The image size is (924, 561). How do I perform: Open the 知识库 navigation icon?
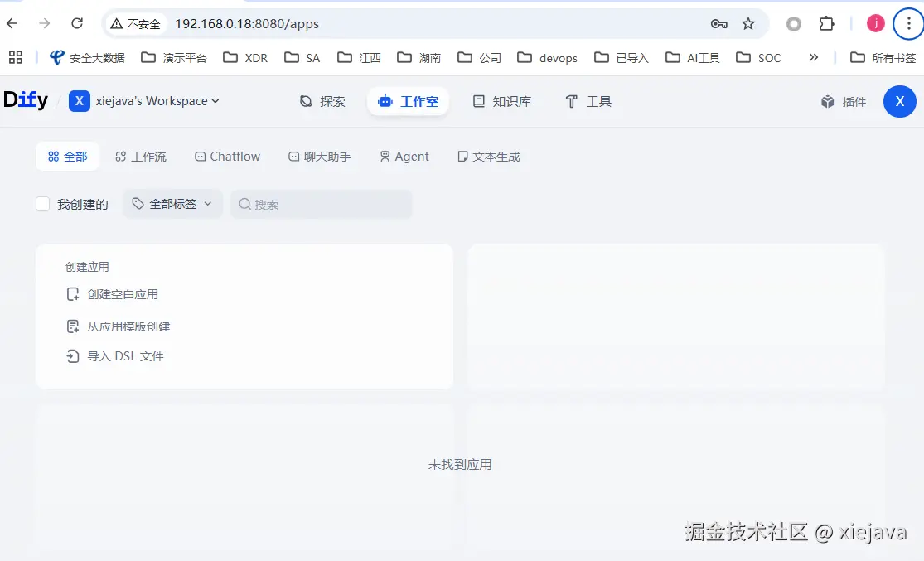click(478, 101)
